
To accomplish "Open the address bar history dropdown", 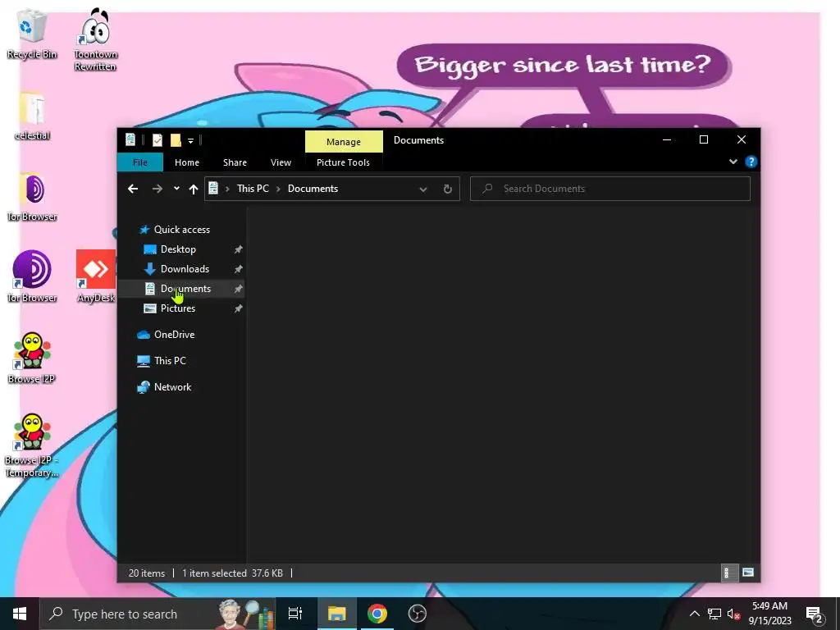I will [423, 189].
